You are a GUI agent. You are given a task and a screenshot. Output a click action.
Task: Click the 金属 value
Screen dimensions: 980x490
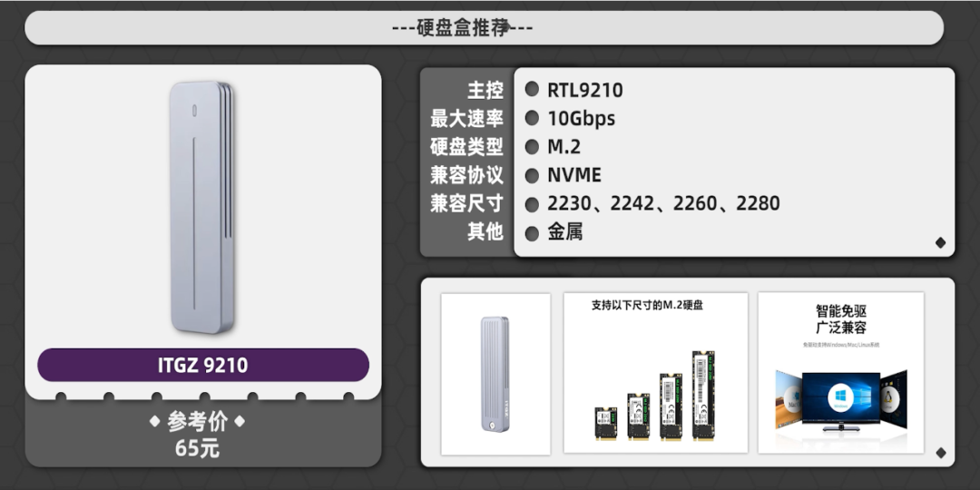point(565,232)
